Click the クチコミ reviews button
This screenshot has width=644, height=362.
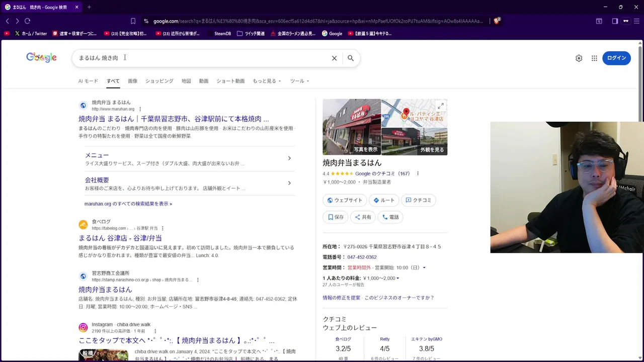pos(419,200)
